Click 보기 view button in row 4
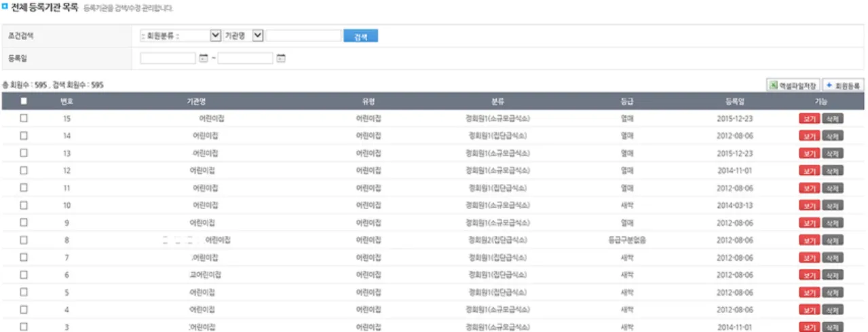The image size is (868, 332). coord(809,310)
